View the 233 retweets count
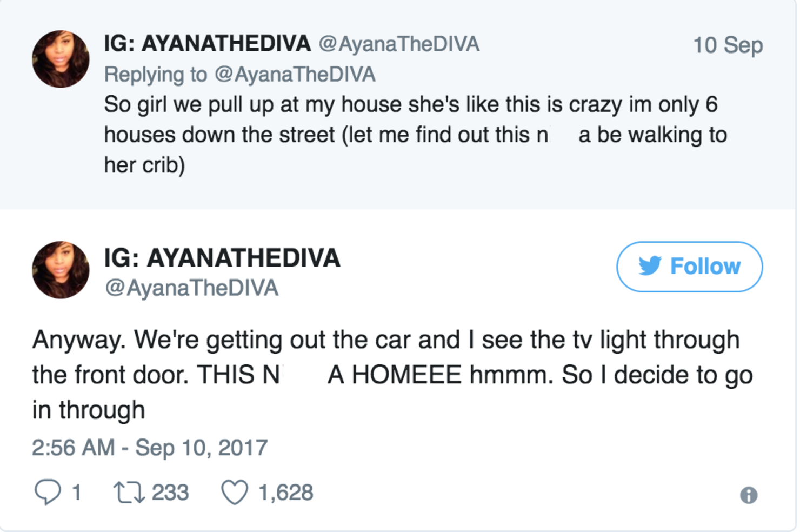The image size is (800, 532). coord(170,493)
